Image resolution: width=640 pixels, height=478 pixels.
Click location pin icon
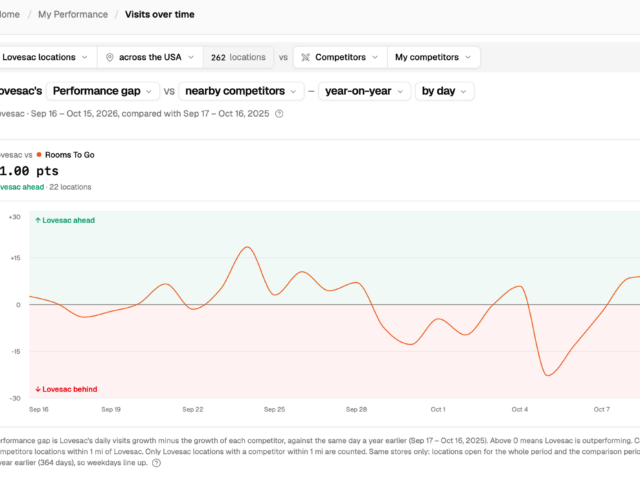point(109,57)
